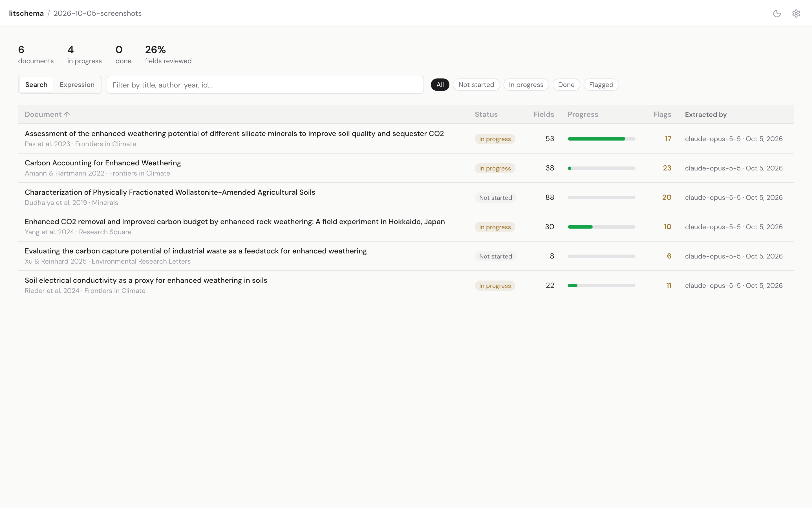Image resolution: width=812 pixels, height=508 pixels.
Task: Filter documents by In progress
Action: tap(526, 85)
